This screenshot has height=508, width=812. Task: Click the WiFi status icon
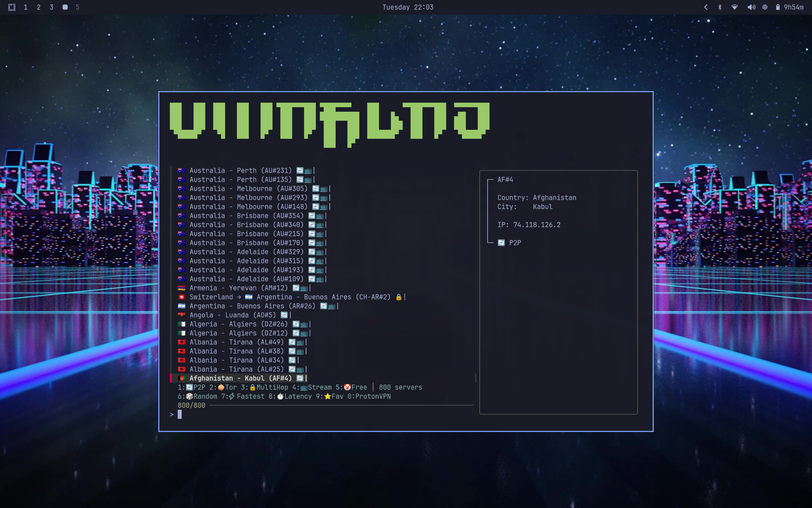pos(734,7)
